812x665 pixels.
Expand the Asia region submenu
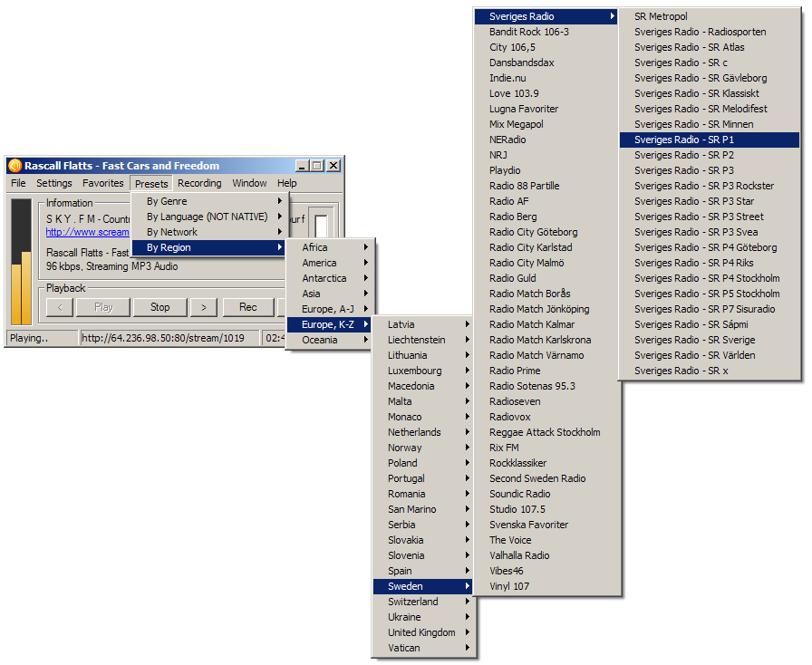pyautogui.click(x=330, y=294)
